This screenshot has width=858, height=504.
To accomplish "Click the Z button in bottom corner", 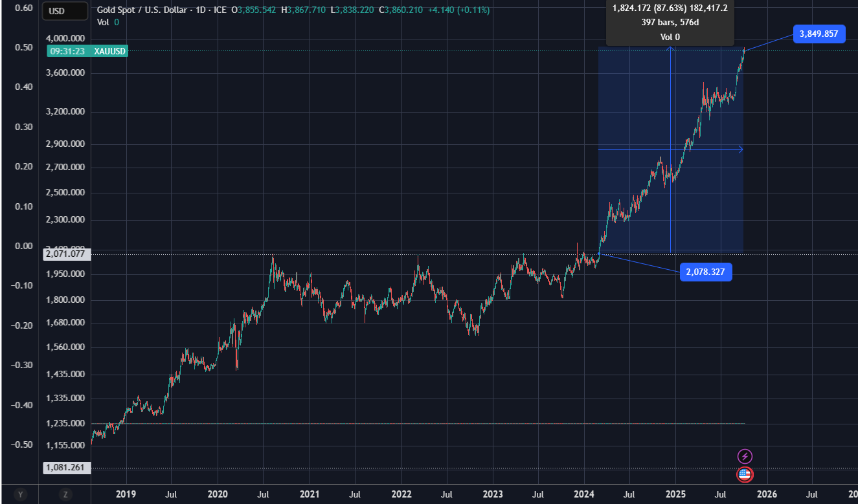I will [x=65, y=495].
